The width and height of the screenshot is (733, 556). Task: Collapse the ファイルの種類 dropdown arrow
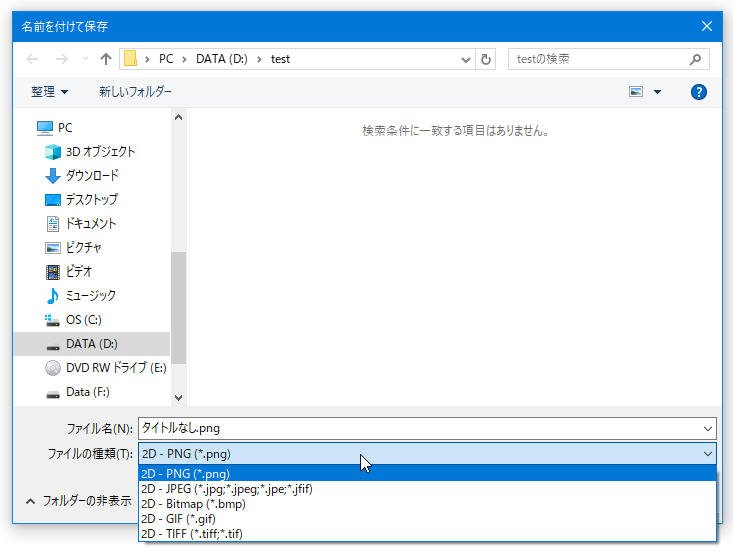[x=708, y=454]
